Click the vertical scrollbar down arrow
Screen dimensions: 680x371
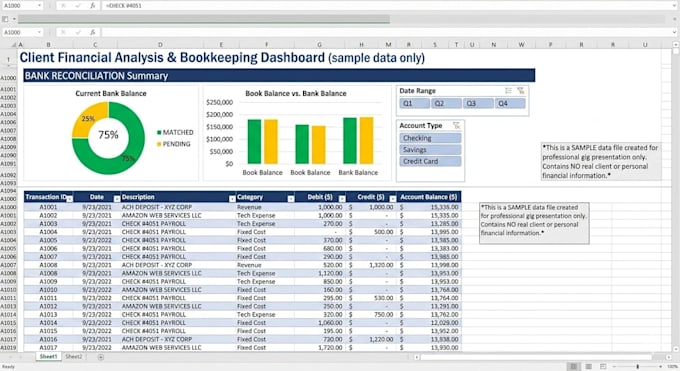point(676,348)
